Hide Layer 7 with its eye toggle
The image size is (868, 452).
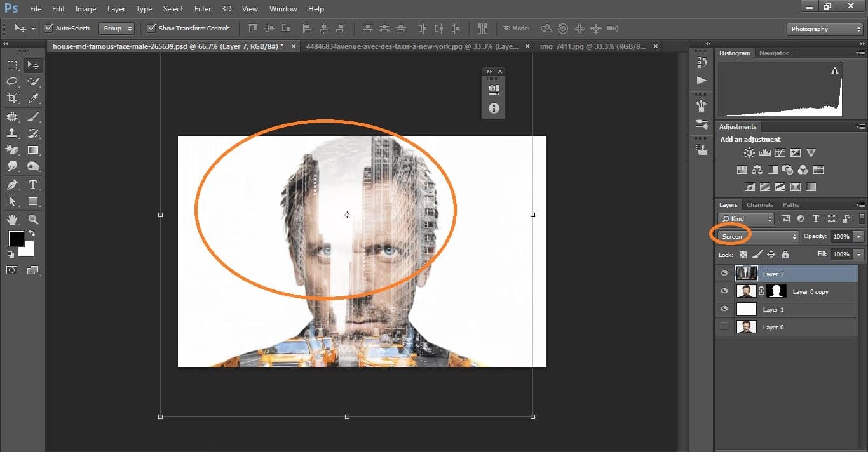[724, 273]
